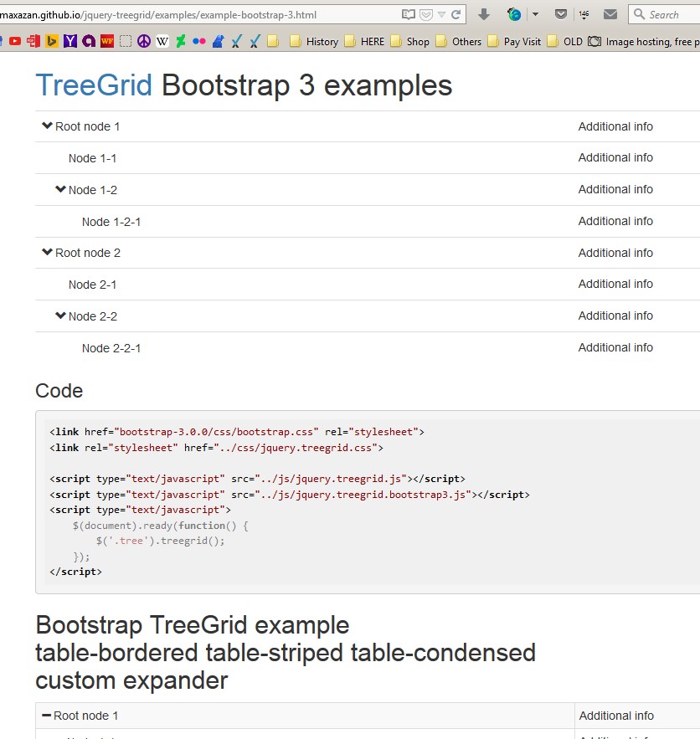
Task: Open the Yahoo bookmark icon
Action: point(70,41)
